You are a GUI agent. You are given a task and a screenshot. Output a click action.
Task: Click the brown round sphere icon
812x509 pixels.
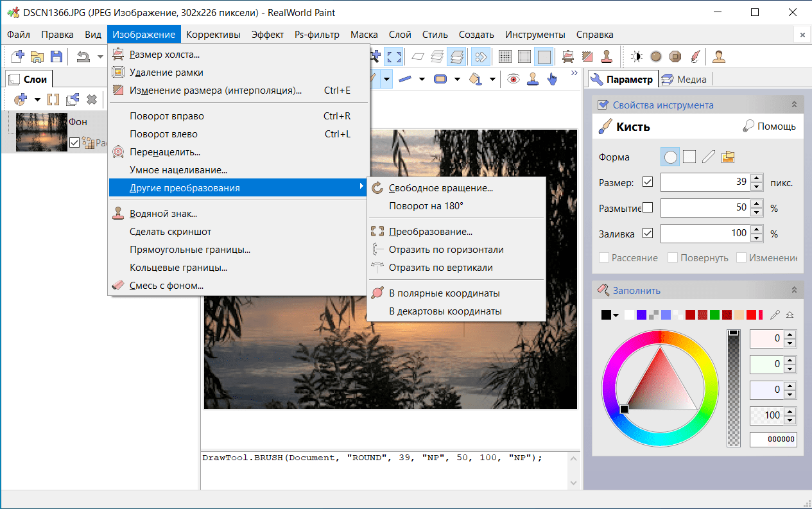(x=655, y=56)
